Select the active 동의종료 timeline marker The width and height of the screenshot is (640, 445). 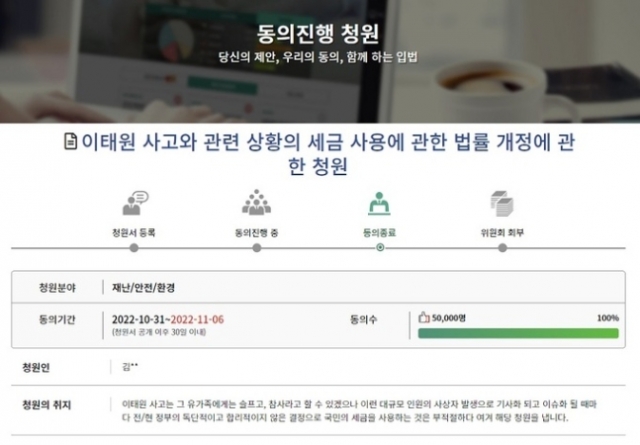380,247
